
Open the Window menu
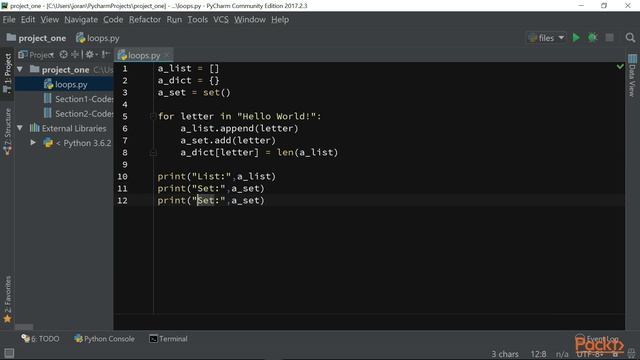tap(250, 20)
